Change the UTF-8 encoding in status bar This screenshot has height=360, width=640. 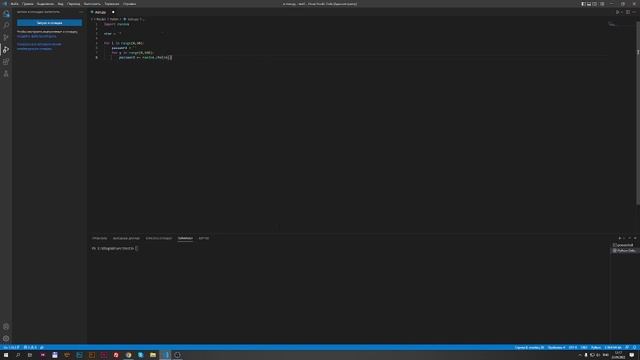pos(573,347)
